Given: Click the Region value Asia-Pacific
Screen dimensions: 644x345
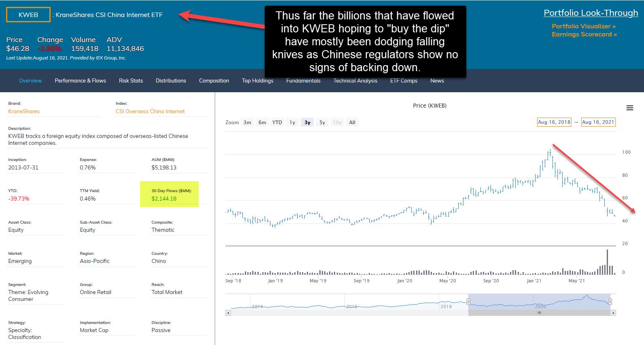Looking at the screenshot, I should click(x=95, y=261).
